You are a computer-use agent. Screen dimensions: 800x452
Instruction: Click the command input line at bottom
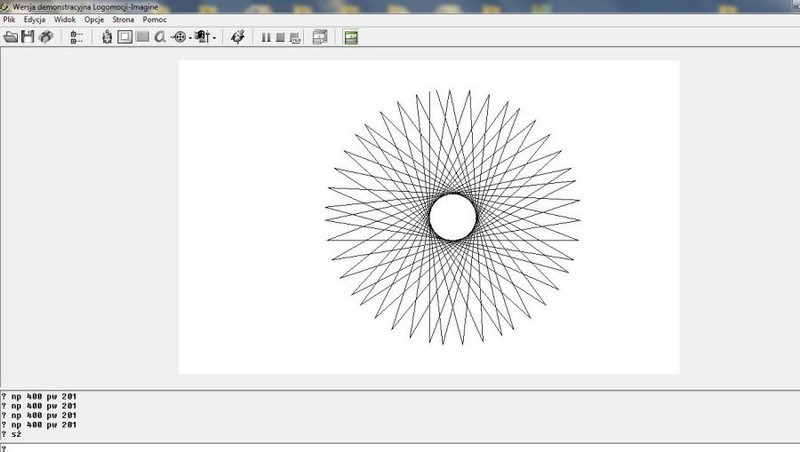[400, 447]
